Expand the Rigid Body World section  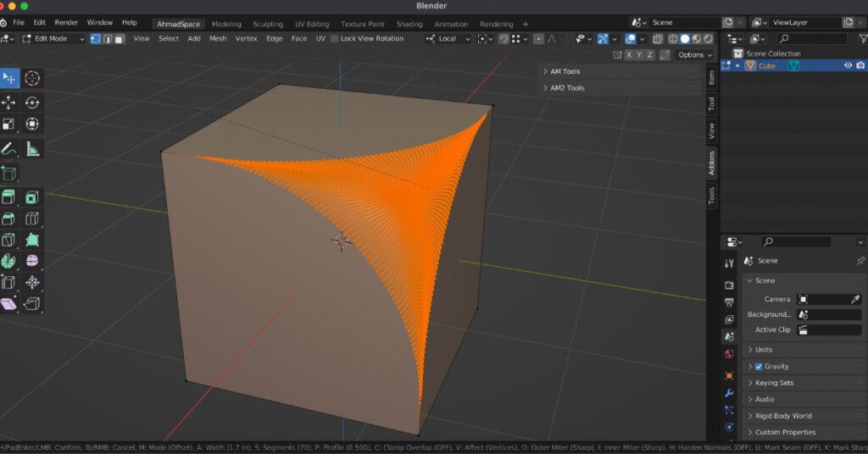[x=783, y=416]
